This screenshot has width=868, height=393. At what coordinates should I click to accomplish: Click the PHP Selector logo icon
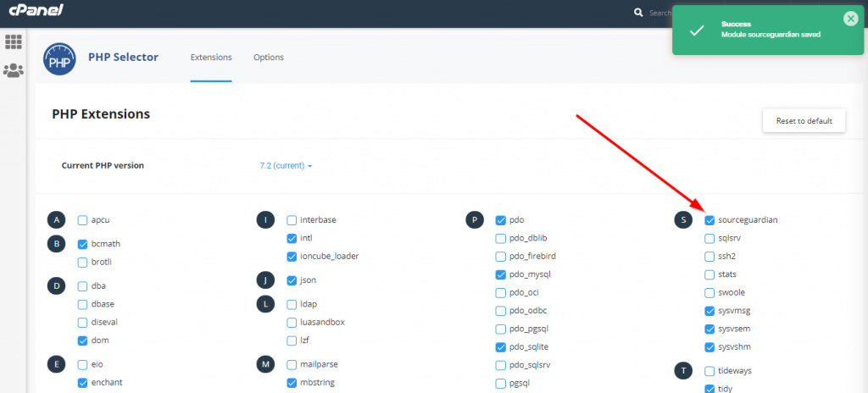point(60,59)
